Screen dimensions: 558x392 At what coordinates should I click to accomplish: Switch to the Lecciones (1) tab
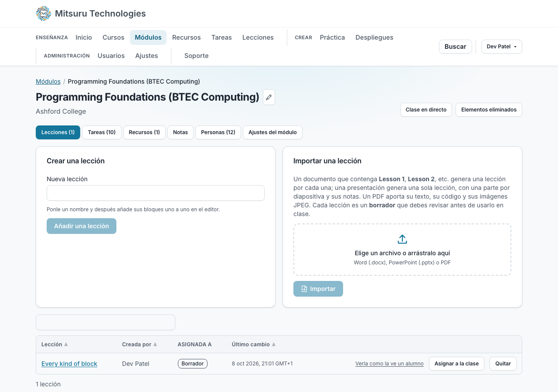point(58,132)
